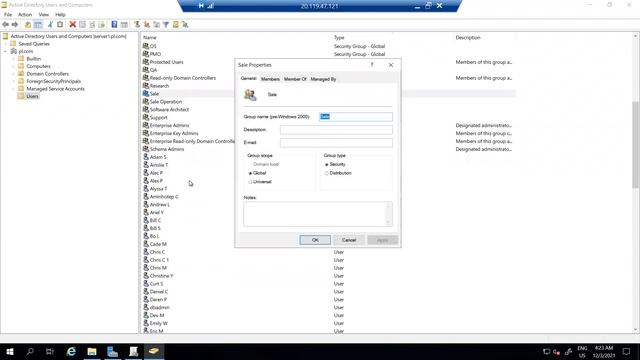Click the Refresh toolbar icon
This screenshot has width=640, height=360.
click(x=92, y=24)
